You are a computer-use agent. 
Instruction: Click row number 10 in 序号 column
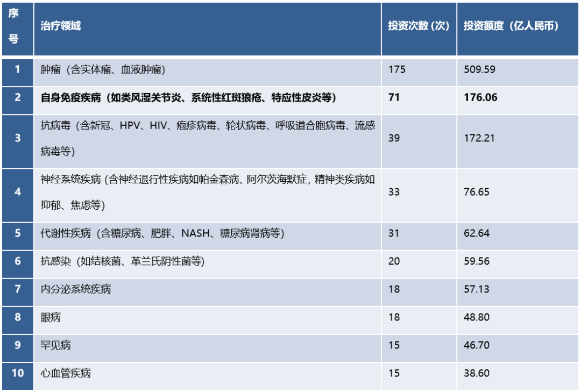coord(17,373)
